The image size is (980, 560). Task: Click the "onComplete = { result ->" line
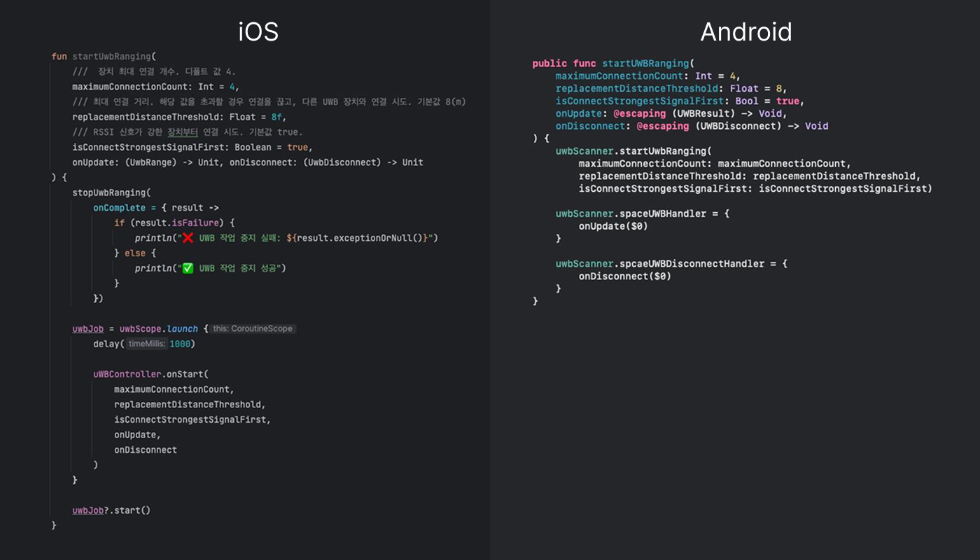[x=156, y=208]
